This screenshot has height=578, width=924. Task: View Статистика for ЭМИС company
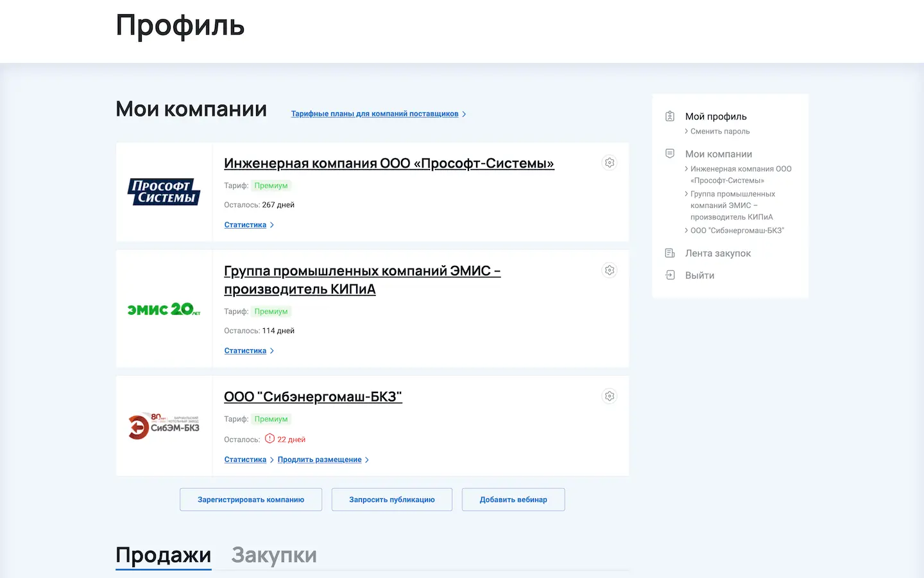(245, 351)
